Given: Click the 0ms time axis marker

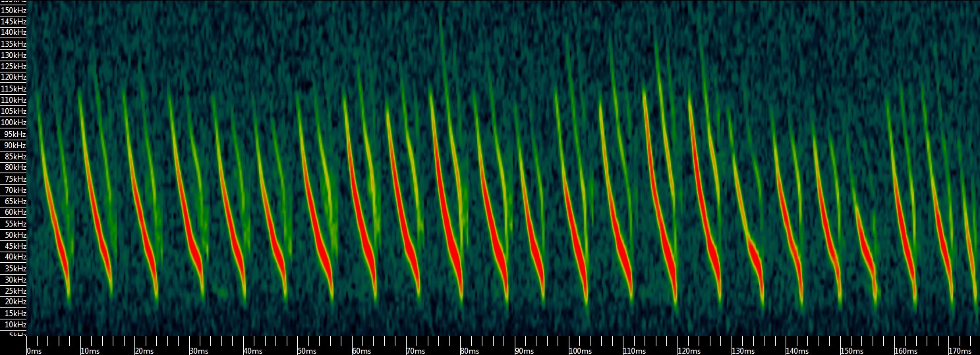Looking at the screenshot, I should click(34, 351).
